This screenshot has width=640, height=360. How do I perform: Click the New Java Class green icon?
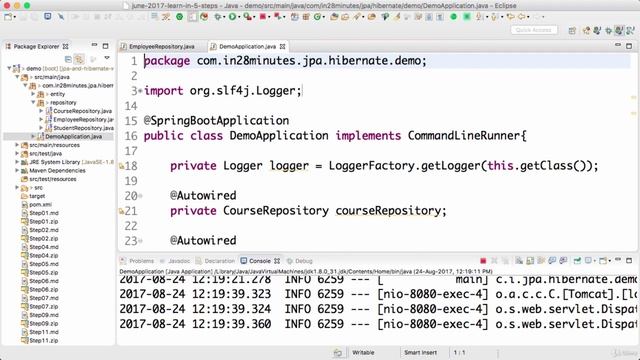point(317,17)
